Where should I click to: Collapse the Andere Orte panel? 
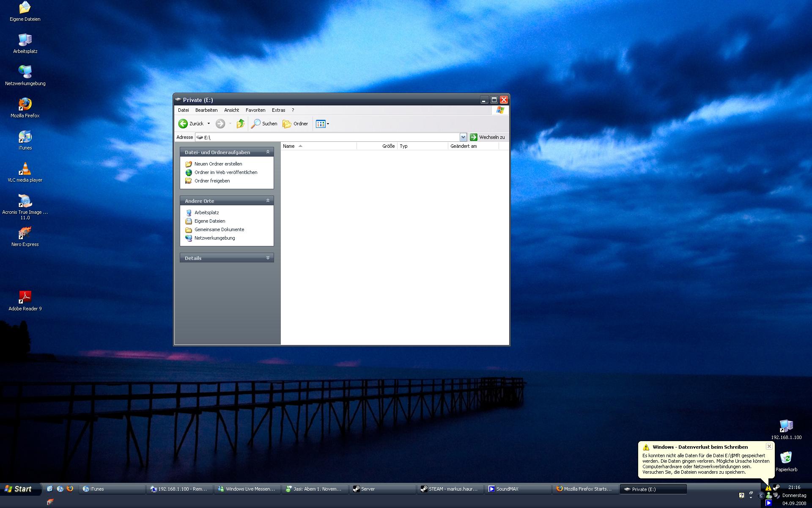[x=268, y=201]
